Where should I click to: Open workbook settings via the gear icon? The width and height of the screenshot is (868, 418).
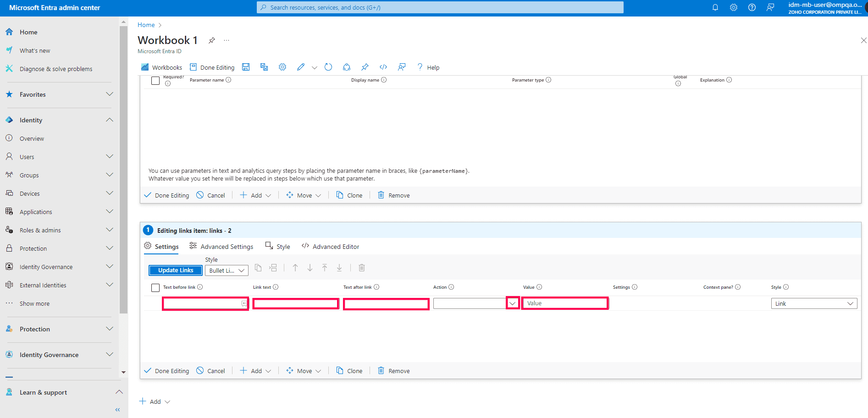282,67
